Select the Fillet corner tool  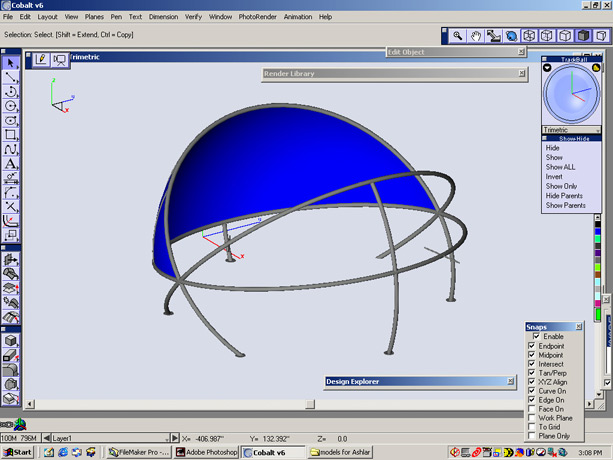point(11,192)
